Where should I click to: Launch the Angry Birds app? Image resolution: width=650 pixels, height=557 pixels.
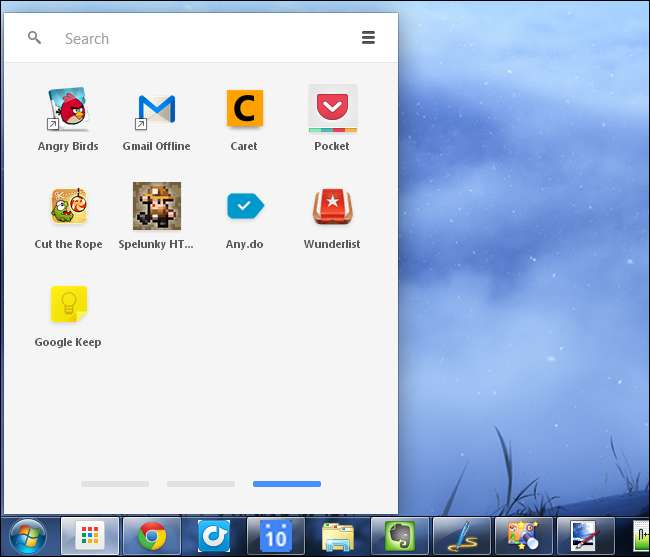[x=68, y=110]
